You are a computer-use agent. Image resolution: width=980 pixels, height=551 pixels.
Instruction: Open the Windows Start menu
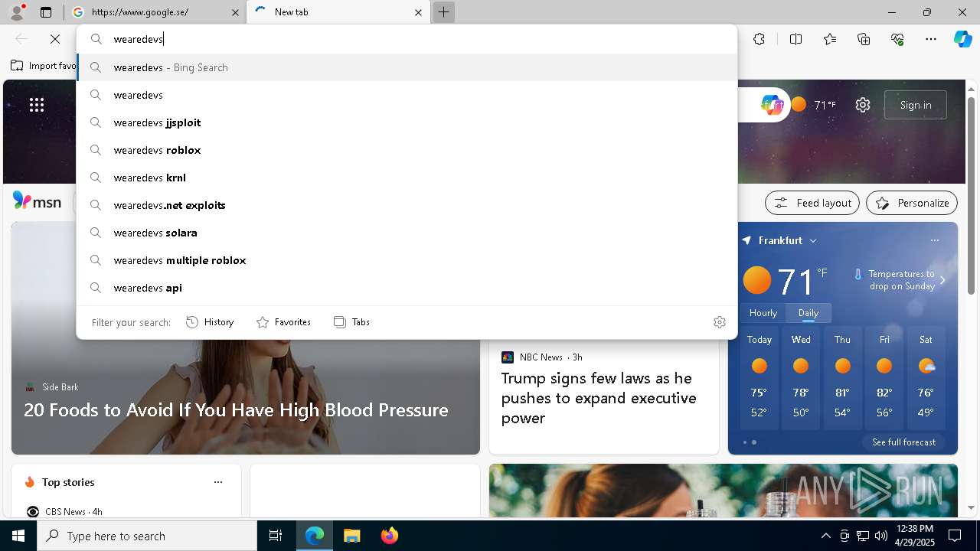18,536
